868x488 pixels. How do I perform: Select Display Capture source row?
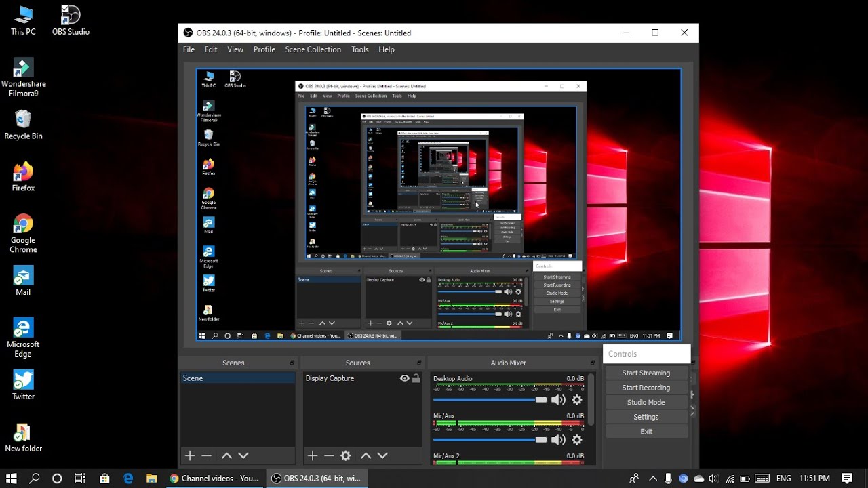(x=363, y=378)
